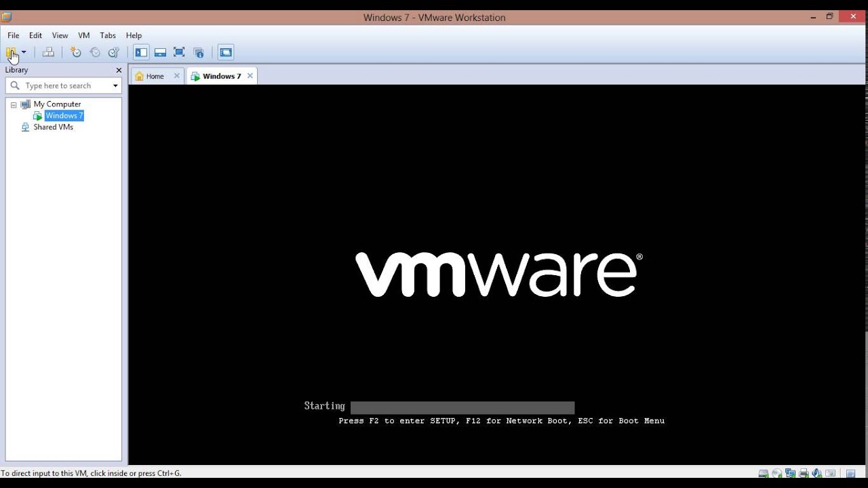Click inside the VM console screen
The height and width of the screenshot is (488, 868).
[496, 274]
